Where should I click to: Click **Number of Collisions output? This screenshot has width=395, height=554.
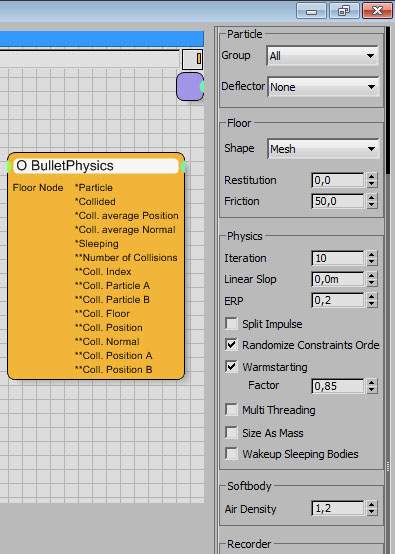[126, 258]
